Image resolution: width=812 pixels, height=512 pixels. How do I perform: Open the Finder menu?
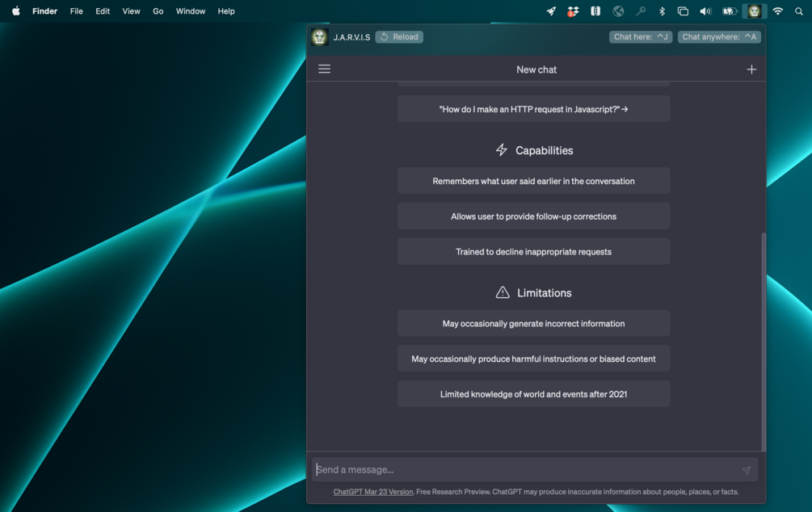click(x=44, y=10)
